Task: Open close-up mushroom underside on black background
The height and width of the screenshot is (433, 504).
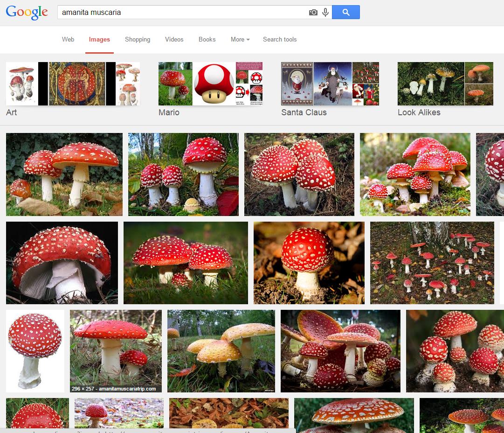Action: [x=62, y=263]
